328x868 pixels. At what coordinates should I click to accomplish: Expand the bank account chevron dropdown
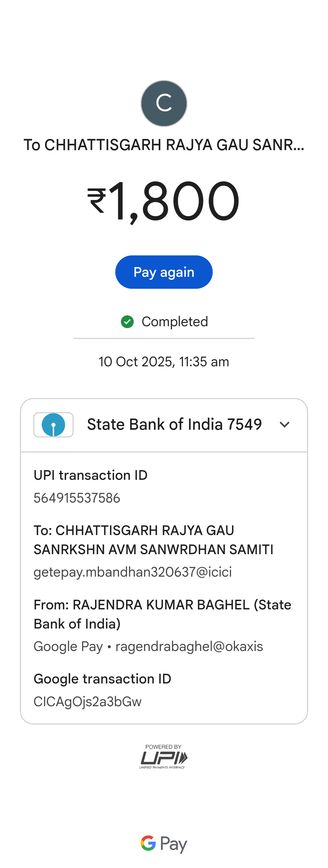click(x=285, y=425)
